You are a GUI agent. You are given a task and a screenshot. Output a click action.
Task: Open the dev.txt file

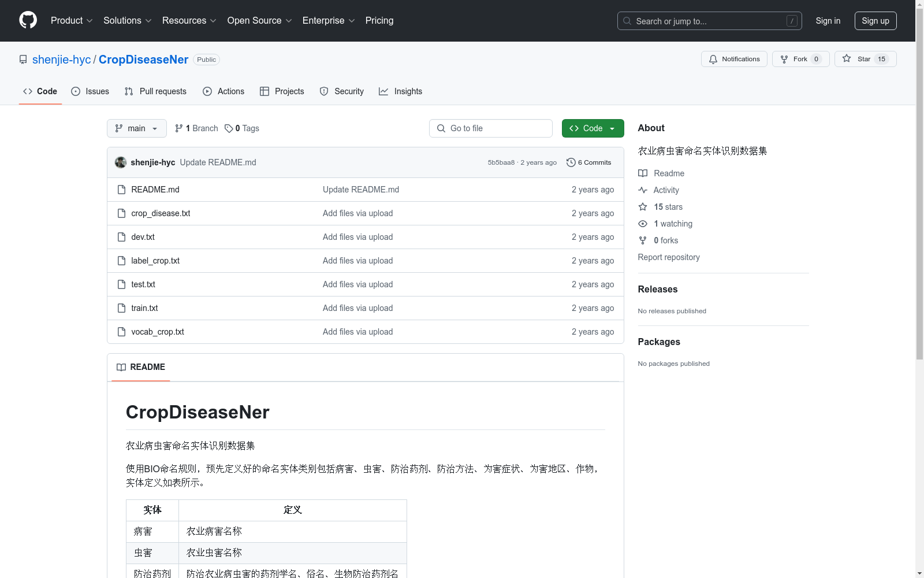coord(143,237)
